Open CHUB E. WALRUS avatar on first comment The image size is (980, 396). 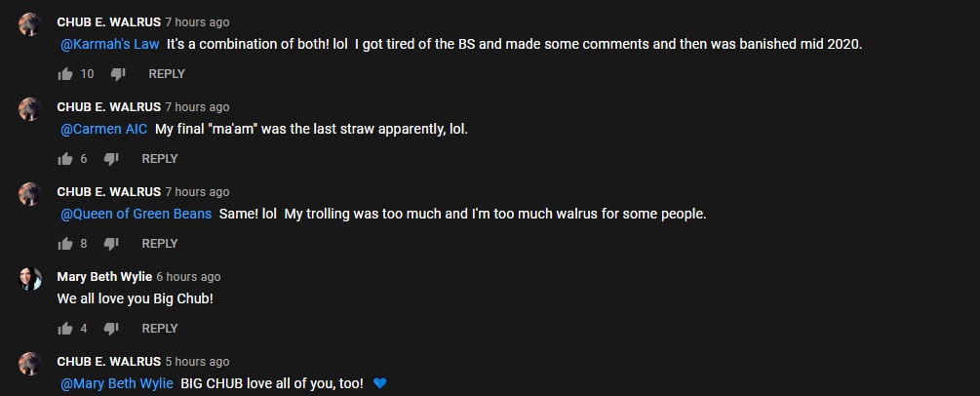click(x=30, y=24)
